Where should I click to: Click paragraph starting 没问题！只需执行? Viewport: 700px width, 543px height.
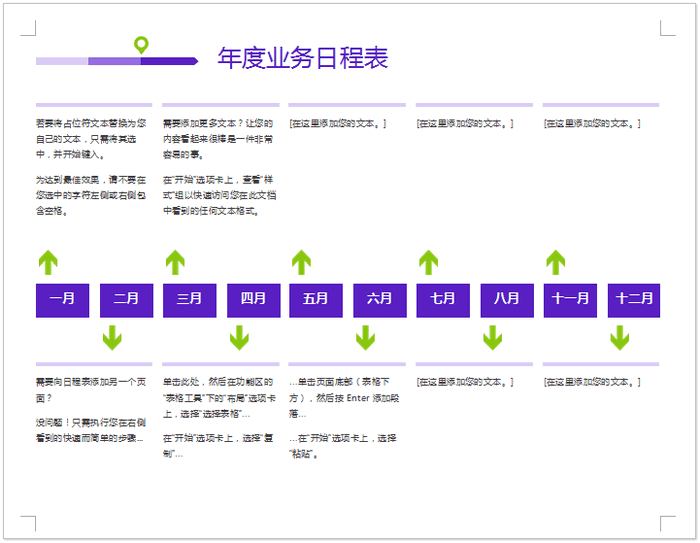click(91, 430)
